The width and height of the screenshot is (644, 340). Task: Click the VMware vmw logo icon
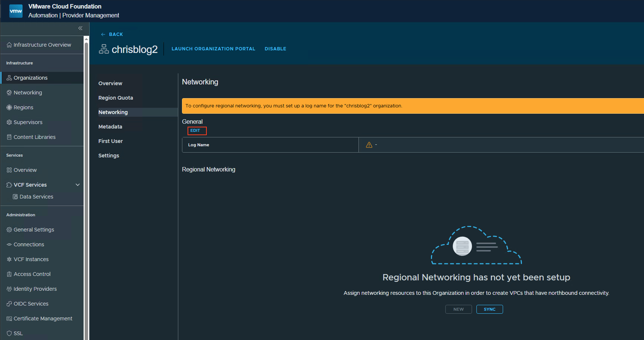tap(16, 11)
